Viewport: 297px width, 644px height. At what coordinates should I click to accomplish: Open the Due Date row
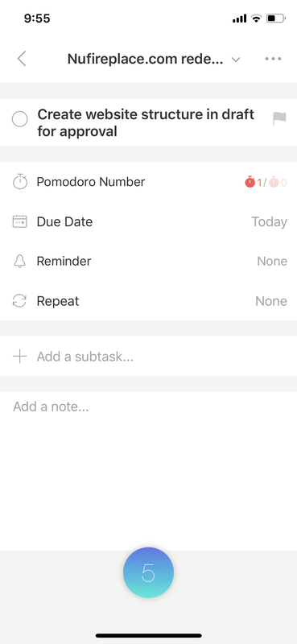[x=148, y=221]
